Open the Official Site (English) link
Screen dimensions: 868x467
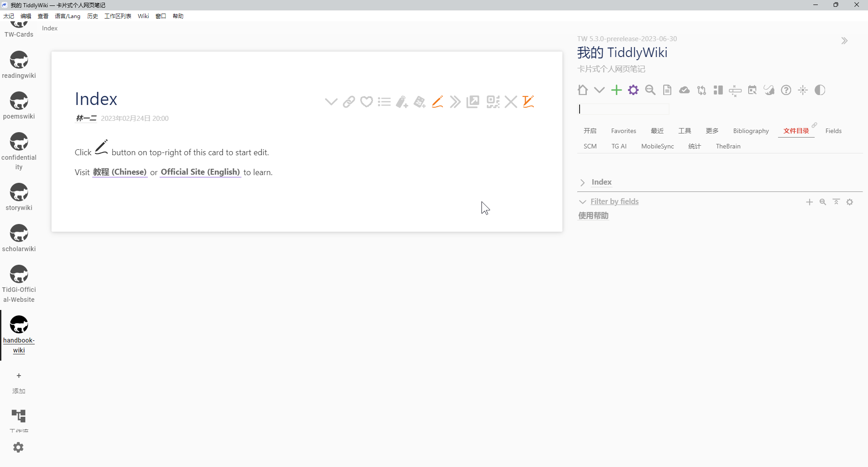(x=200, y=172)
